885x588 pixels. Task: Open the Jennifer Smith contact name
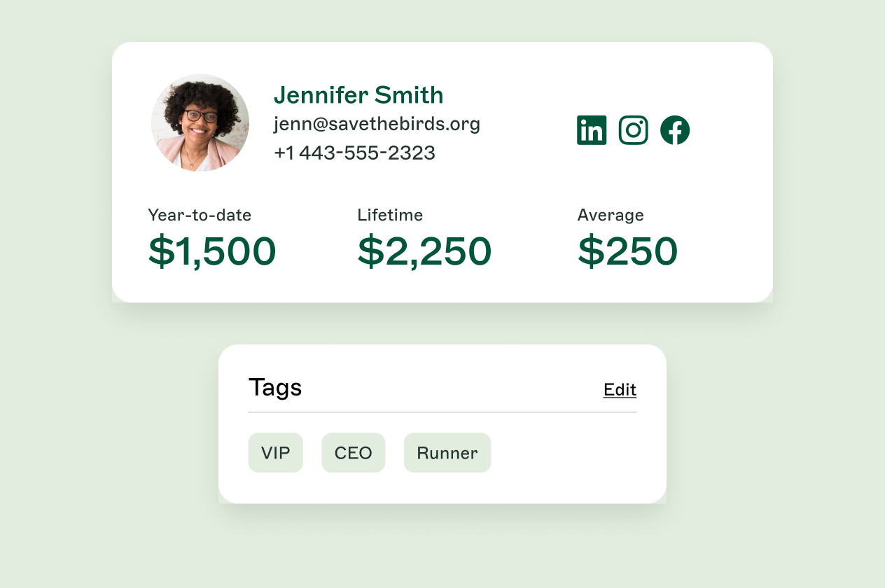pyautogui.click(x=358, y=94)
